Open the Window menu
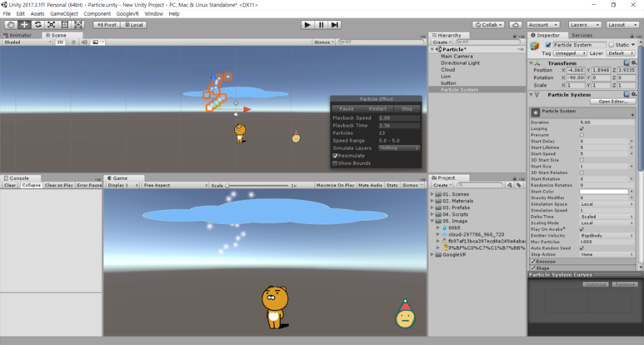Screen dimensions: 644x345 (153, 13)
